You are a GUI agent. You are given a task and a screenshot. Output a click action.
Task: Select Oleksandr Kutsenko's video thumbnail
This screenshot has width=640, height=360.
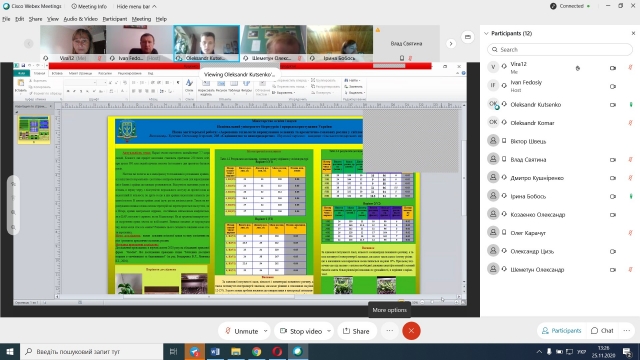pos(207,43)
